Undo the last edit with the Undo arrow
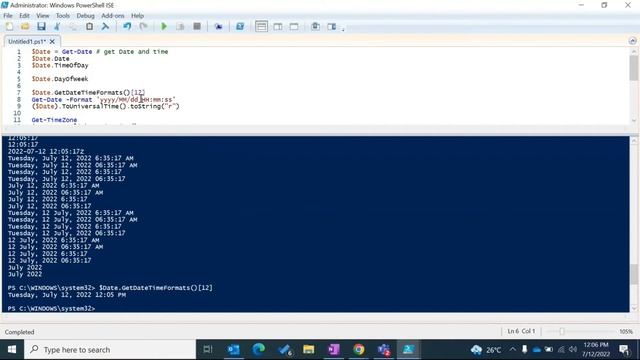Viewport: 640px width, 360px height. 127,27
